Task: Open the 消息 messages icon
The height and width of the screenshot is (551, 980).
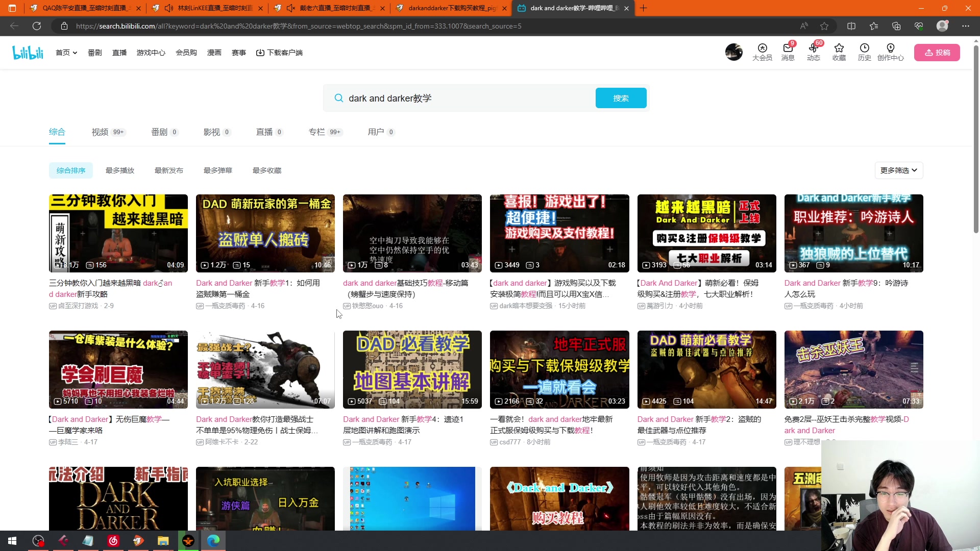Action: [788, 52]
